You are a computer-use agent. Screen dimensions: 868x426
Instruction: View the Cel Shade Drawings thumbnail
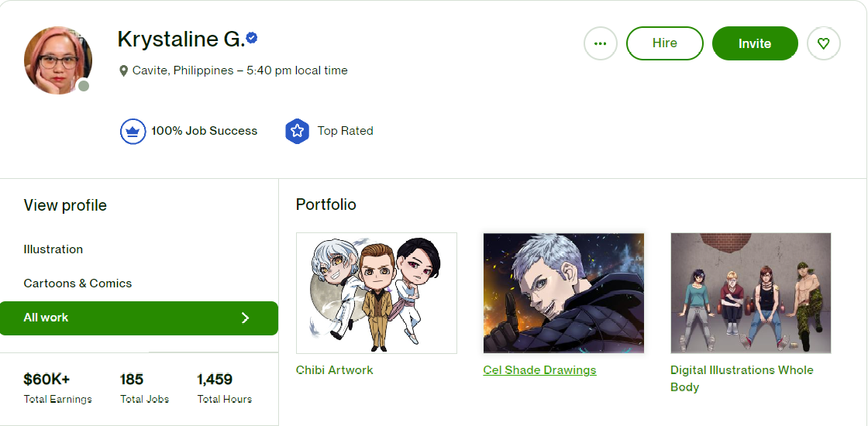(x=563, y=294)
